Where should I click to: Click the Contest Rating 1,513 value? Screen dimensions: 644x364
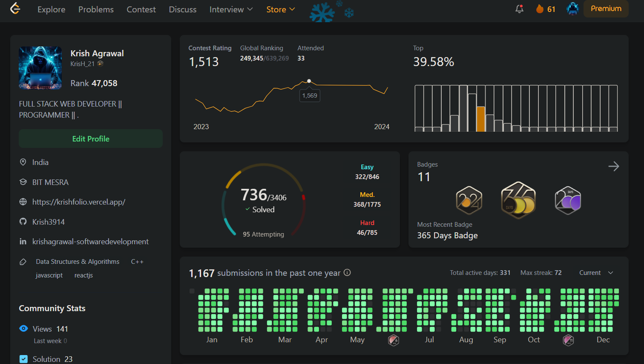click(204, 62)
